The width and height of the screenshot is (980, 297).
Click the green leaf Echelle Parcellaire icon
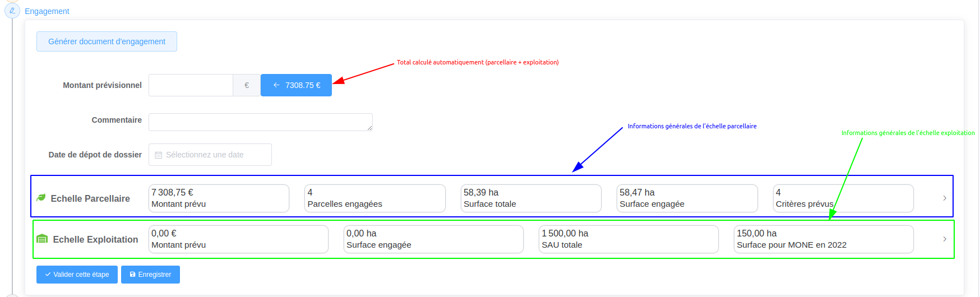pos(41,198)
